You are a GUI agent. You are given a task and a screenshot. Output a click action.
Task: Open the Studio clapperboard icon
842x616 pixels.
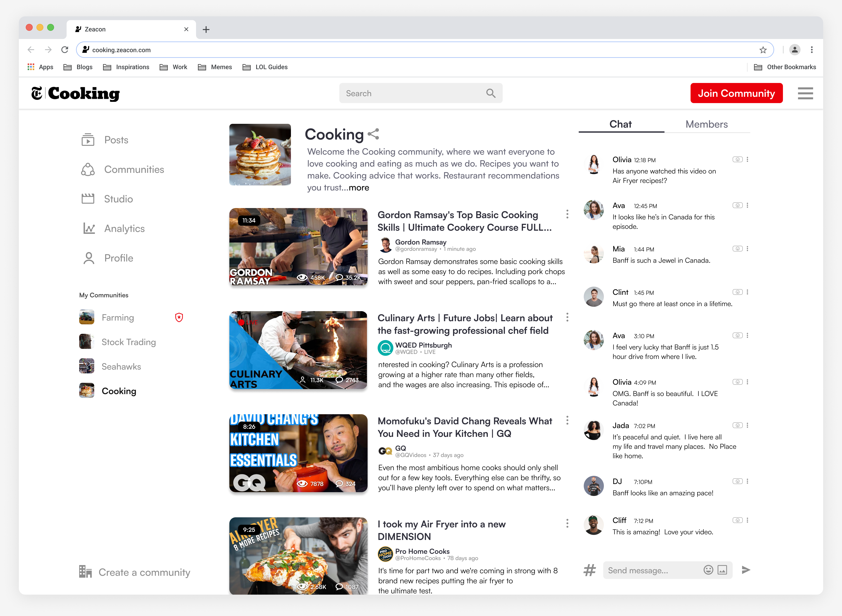click(88, 199)
